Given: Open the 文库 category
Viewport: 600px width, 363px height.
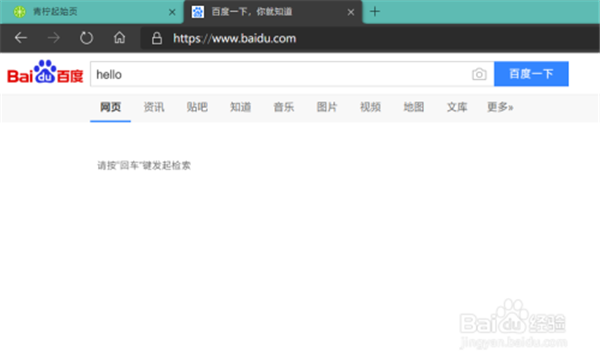Looking at the screenshot, I should (x=457, y=107).
